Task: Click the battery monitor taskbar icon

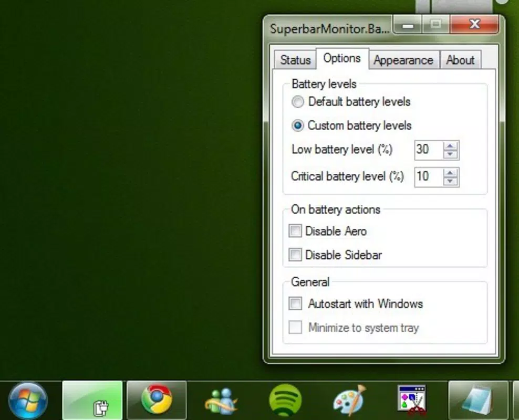Action: [92, 400]
